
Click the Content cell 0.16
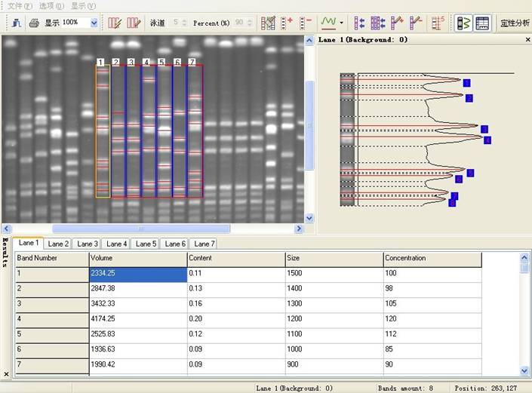236,305
